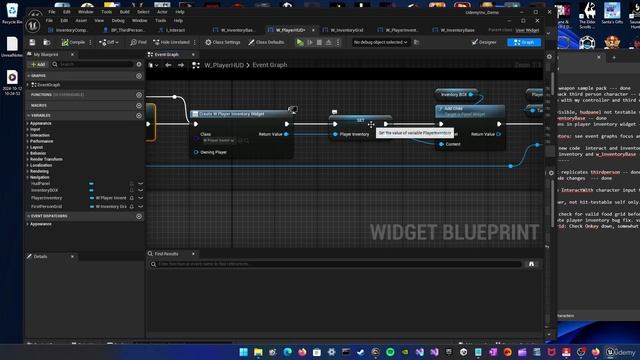Viewport: 640px width, 360px height.
Task: Open Windows Start menu
Action: (x=244, y=352)
